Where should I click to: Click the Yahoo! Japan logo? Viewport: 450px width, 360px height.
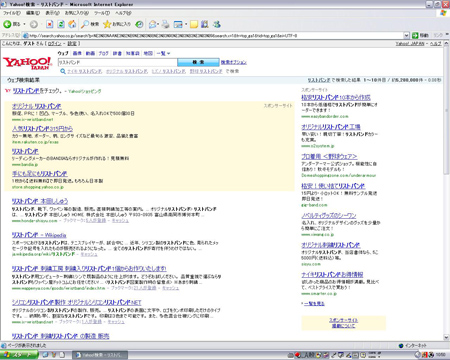(28, 63)
